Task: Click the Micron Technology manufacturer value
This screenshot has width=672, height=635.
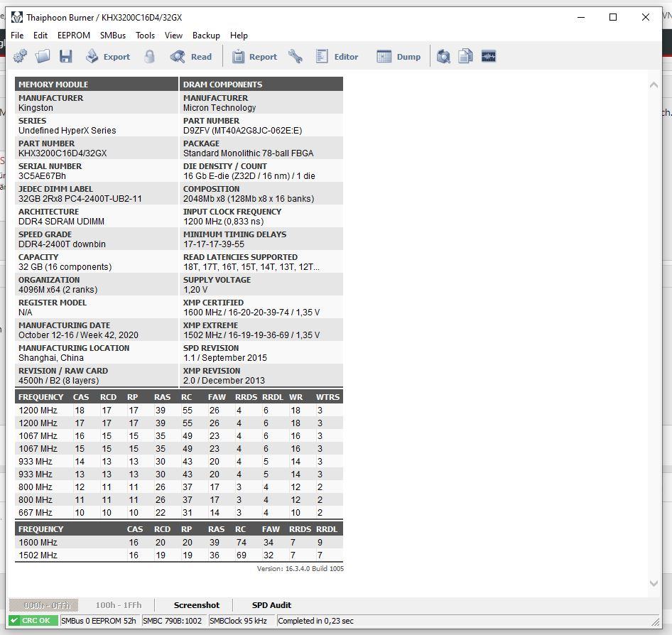Action: (220, 108)
